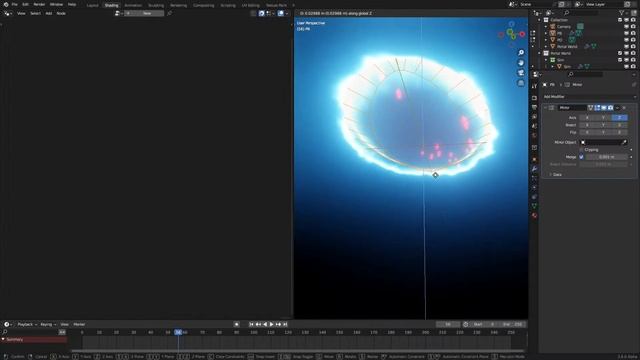Screen dimensions: 640x360
Task: Toggle preview range clock icon
Action: click(466, 324)
